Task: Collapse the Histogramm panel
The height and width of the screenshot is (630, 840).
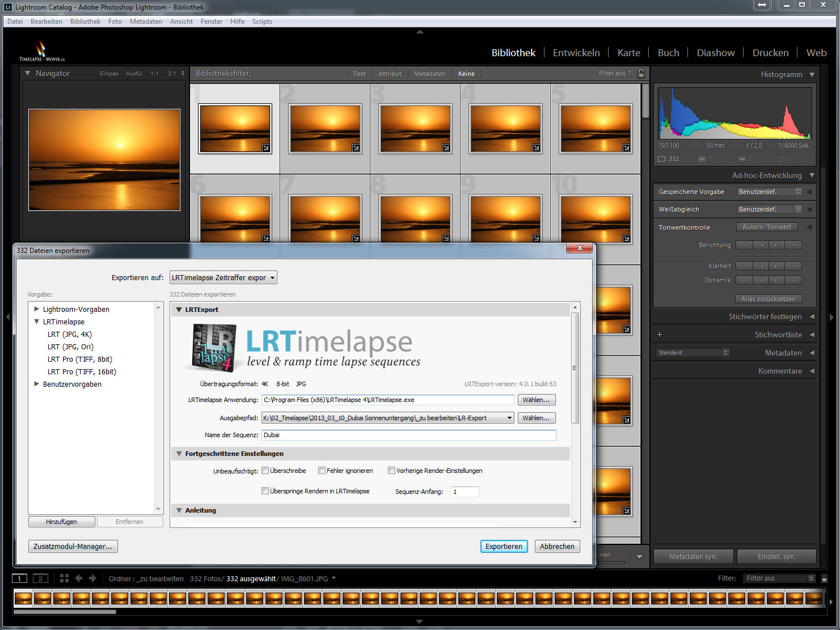Action: tap(812, 74)
